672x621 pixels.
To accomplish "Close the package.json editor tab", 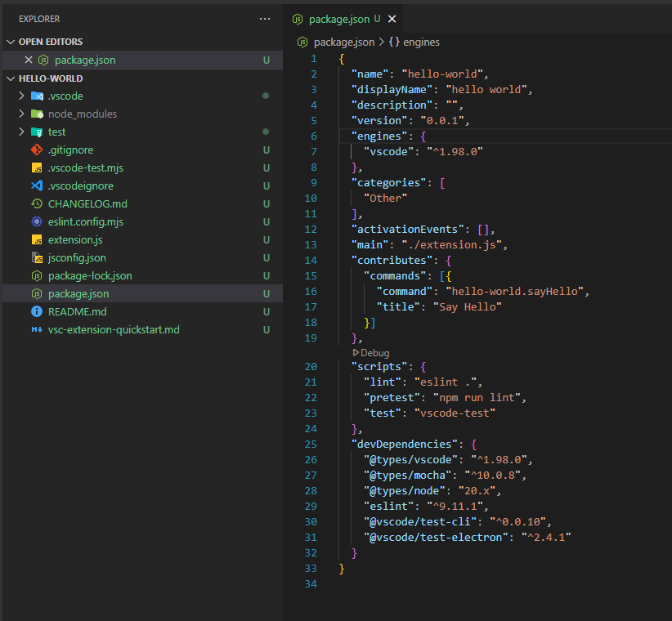I will pyautogui.click(x=392, y=19).
